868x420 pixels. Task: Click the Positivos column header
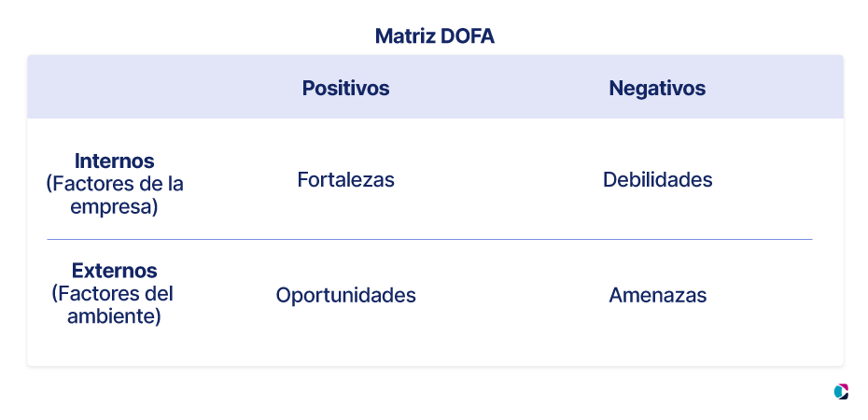345,88
